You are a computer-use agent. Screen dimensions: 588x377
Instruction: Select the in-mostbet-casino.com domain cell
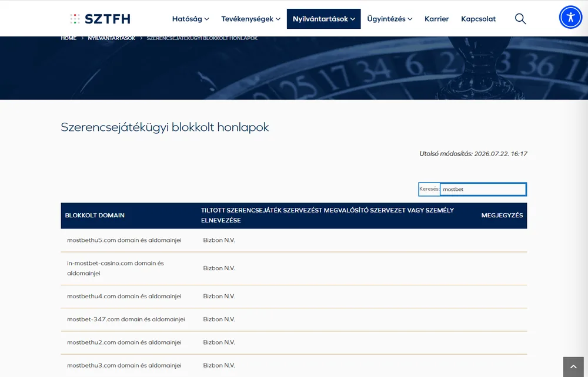[115, 268]
